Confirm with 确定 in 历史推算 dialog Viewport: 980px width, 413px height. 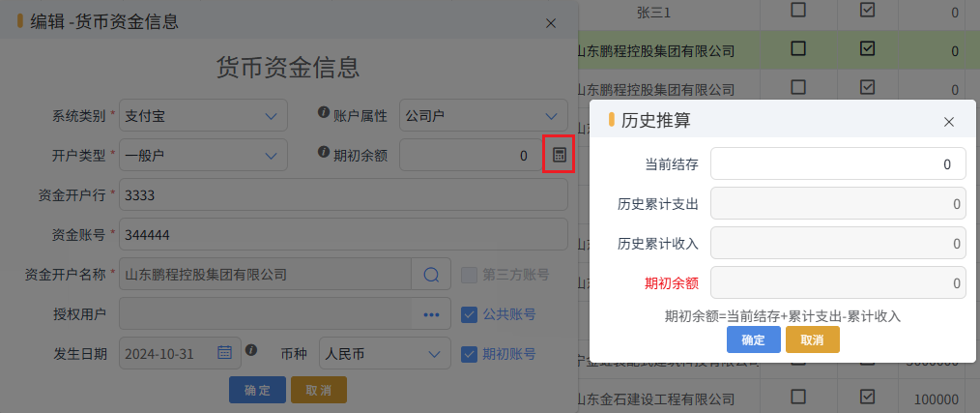(753, 339)
